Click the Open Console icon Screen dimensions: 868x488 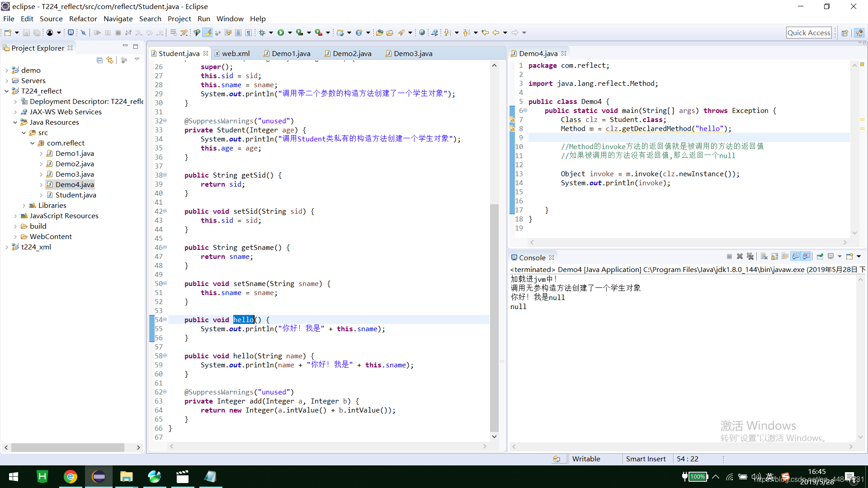click(850, 257)
